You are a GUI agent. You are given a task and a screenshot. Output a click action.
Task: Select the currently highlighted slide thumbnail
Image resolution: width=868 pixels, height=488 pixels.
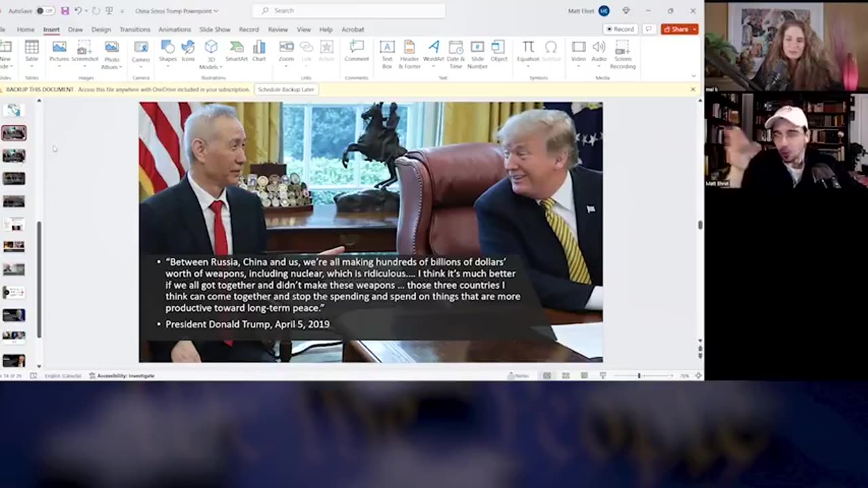click(14, 133)
